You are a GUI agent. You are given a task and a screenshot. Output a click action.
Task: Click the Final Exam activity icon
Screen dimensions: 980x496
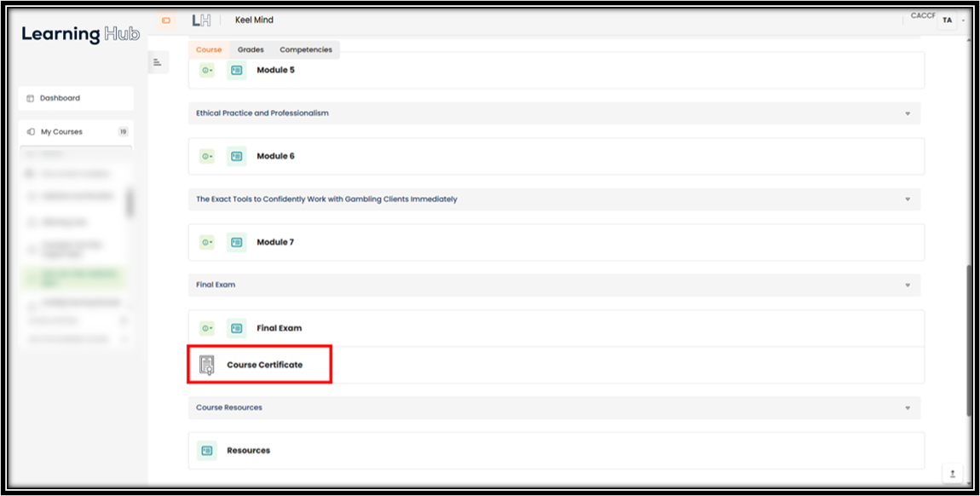point(236,328)
